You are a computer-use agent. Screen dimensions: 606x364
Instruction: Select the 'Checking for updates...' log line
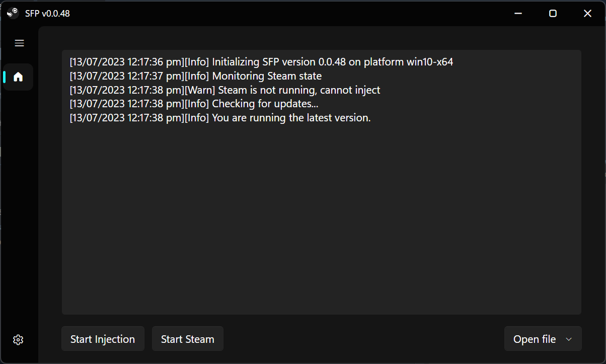click(x=194, y=104)
